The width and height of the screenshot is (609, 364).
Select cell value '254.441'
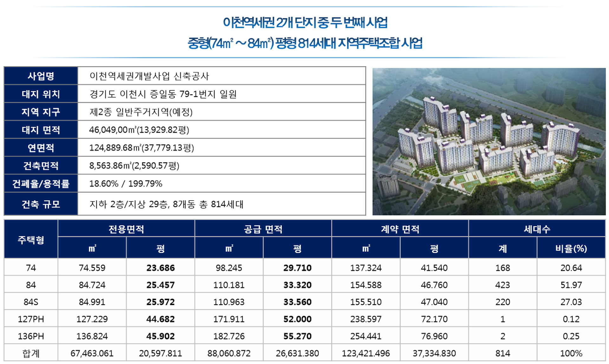[x=366, y=336]
